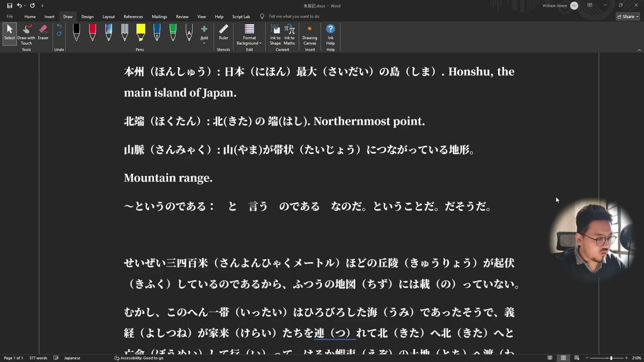Viewport: 644px width, 362px height.
Task: Switch to Print Layout view
Action: coord(563,358)
